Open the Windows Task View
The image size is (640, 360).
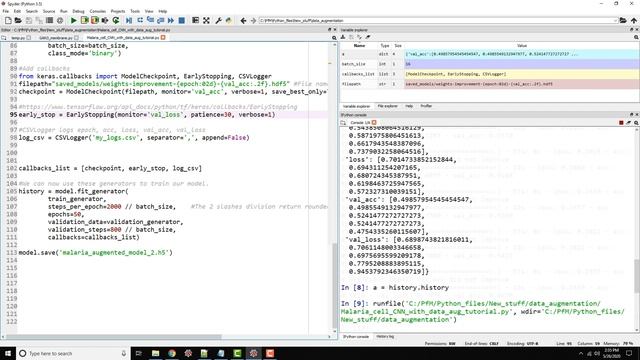(138, 353)
